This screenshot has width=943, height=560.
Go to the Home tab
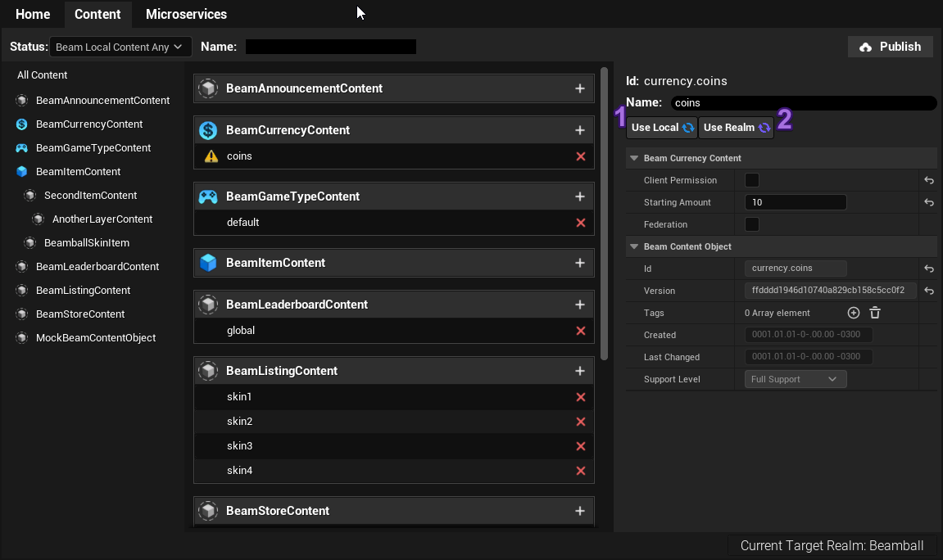point(33,14)
